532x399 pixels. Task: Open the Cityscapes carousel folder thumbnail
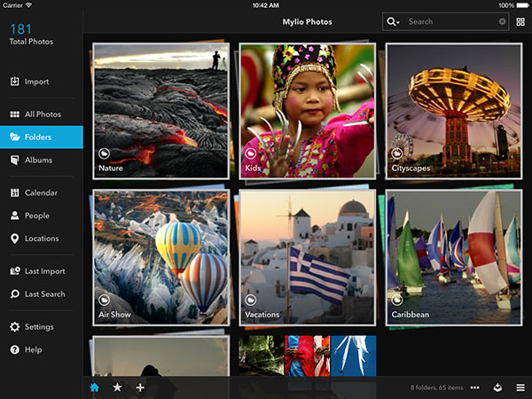click(454, 111)
